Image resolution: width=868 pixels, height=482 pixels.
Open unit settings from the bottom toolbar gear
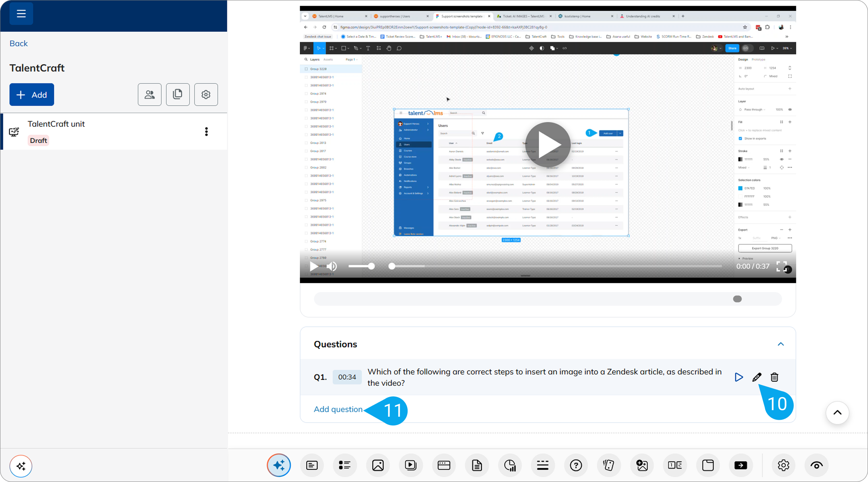784,465
